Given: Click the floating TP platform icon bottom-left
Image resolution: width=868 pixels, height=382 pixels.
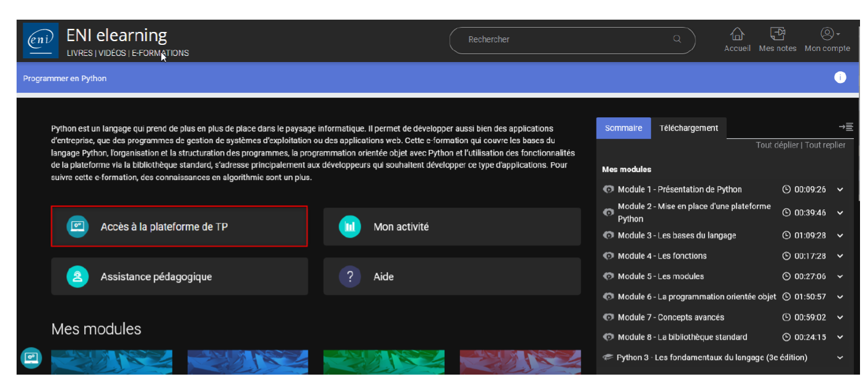Looking at the screenshot, I should click(31, 358).
